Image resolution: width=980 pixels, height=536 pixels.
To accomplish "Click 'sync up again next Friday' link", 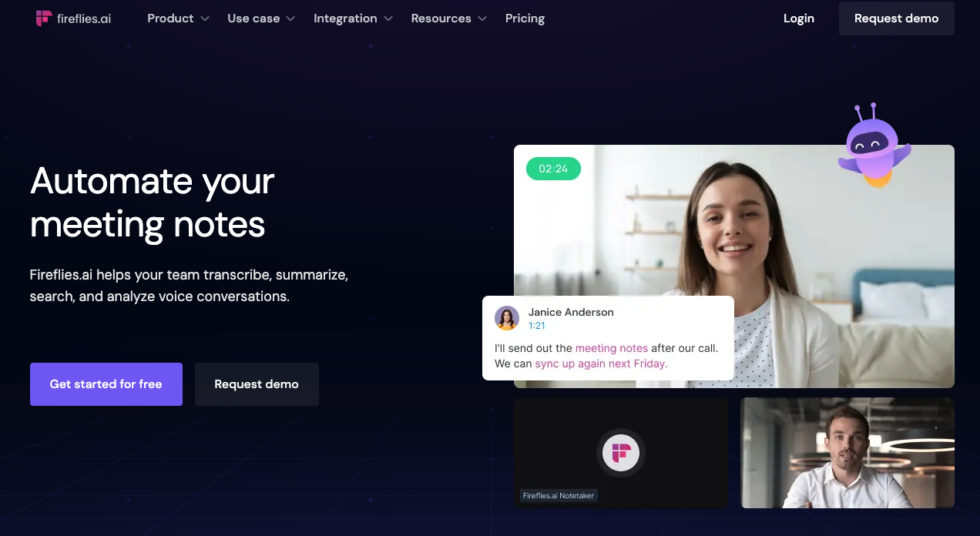I will tap(601, 363).
